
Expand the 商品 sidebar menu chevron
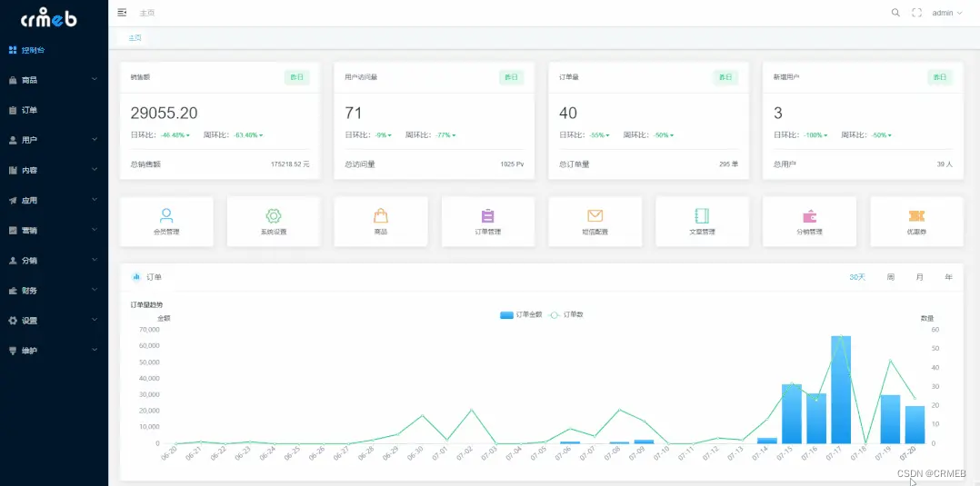[x=95, y=79]
